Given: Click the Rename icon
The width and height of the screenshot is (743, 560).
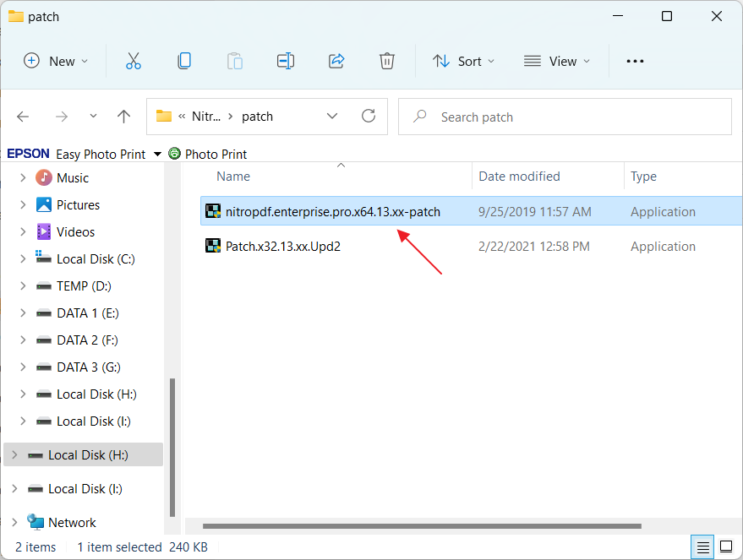Looking at the screenshot, I should click(285, 61).
